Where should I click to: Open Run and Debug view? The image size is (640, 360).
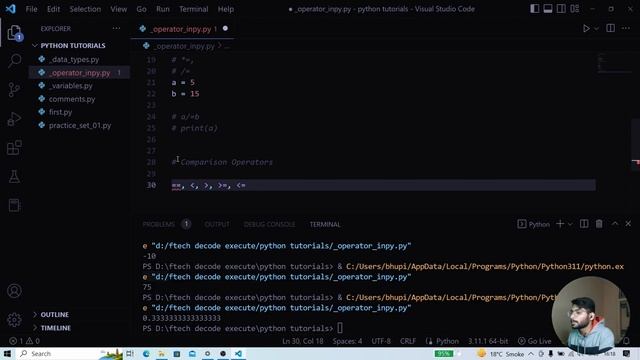click(x=14, y=119)
